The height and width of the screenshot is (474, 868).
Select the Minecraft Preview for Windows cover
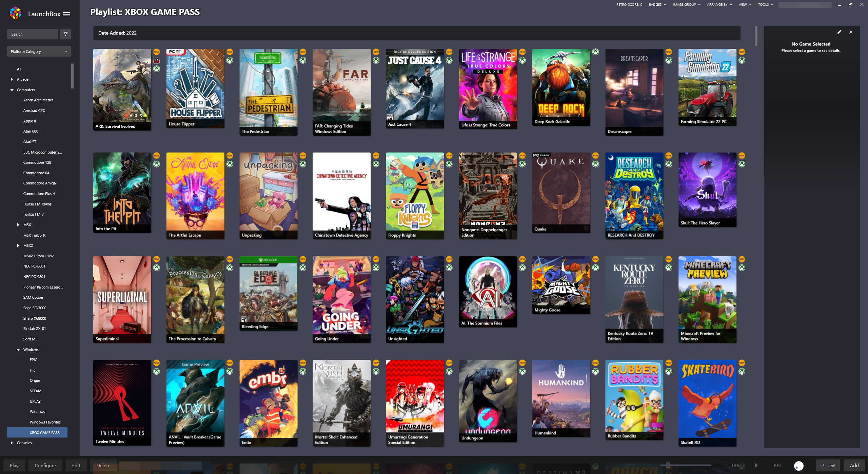(708, 299)
